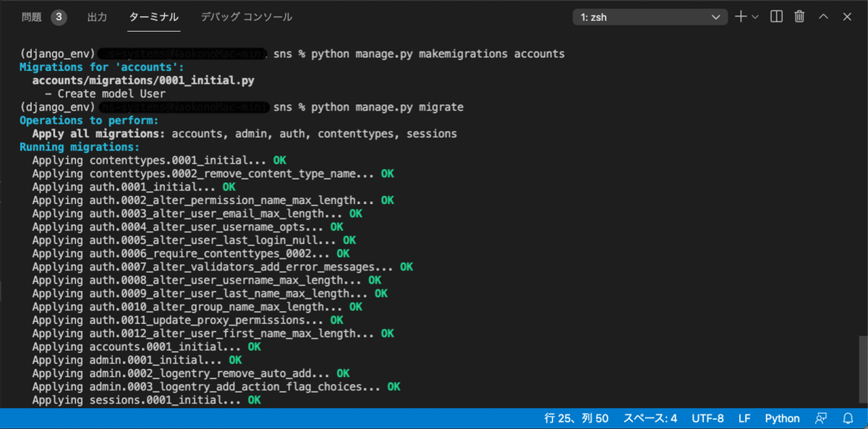This screenshot has width=868, height=429.
Task: Switch to the 出力 (Output) tab
Action: point(97,17)
